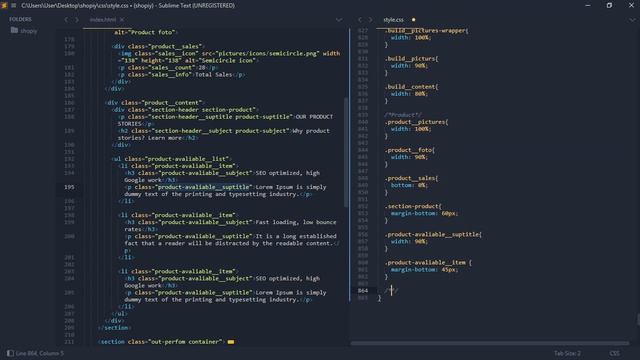This screenshot has height=360, width=640.
Task: Click the vertical scrollbar of index.html pane
Action: pos(346,151)
